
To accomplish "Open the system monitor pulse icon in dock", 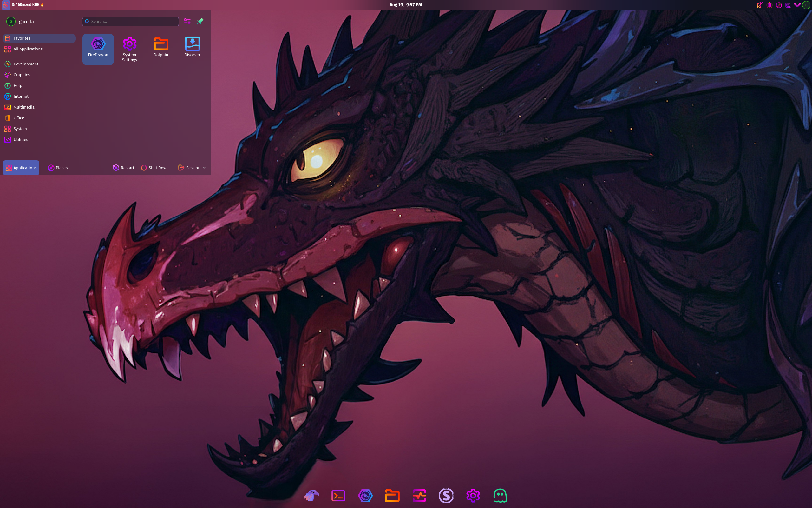I will (419, 495).
